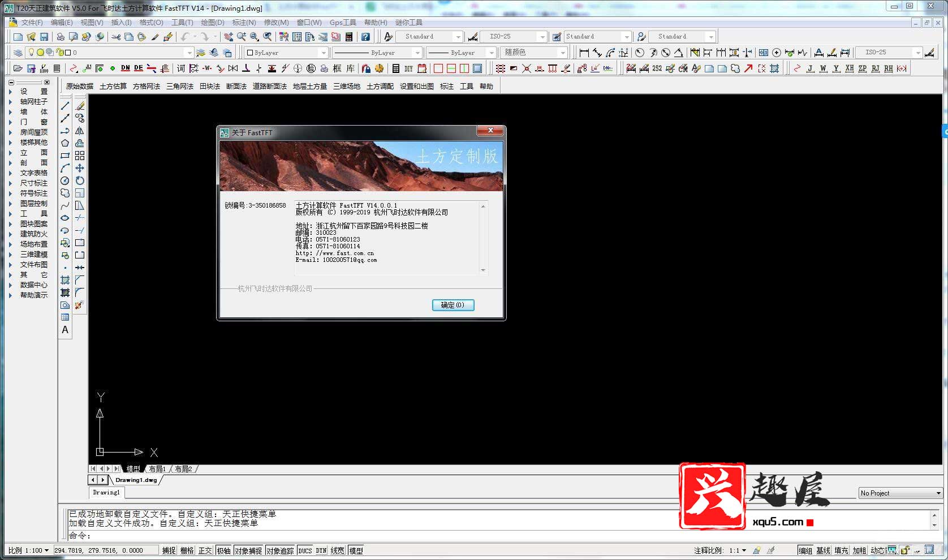Open the 文字表格 panel entry
The image size is (948, 560).
coord(34,173)
